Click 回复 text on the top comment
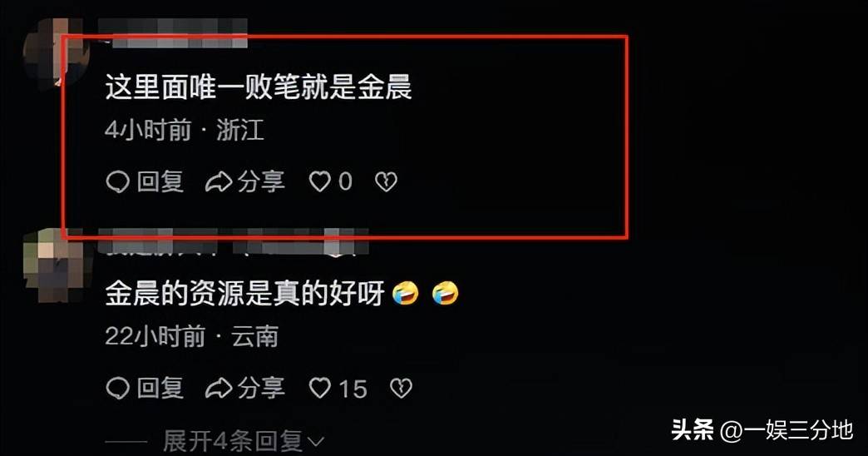868x456 pixels. (160, 181)
